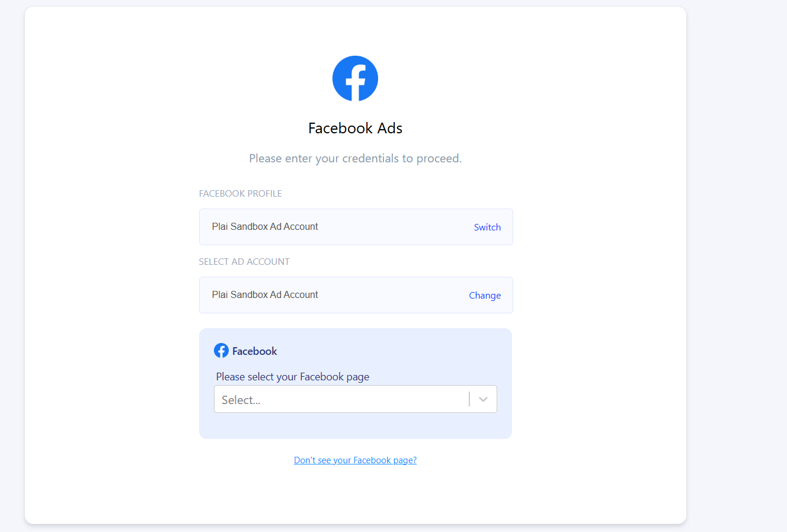Click Plai Sandbox Ad Account under Select Ad Account
787x532 pixels.
(265, 295)
